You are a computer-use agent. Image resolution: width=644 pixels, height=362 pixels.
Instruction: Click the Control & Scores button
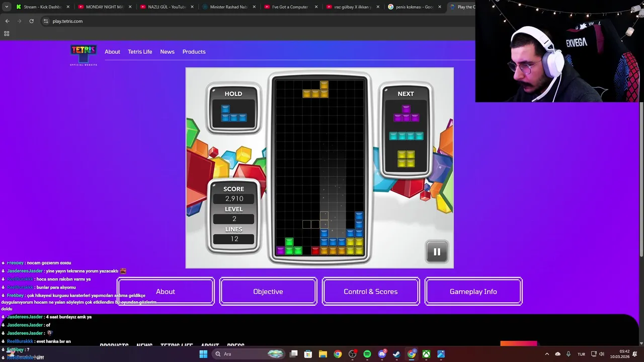pyautogui.click(x=371, y=292)
